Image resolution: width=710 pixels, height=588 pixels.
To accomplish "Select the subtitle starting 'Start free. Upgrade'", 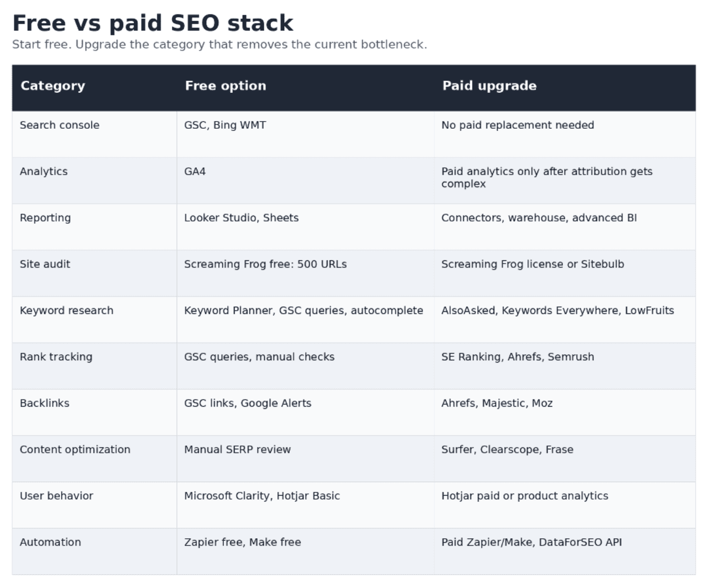I will (220, 45).
